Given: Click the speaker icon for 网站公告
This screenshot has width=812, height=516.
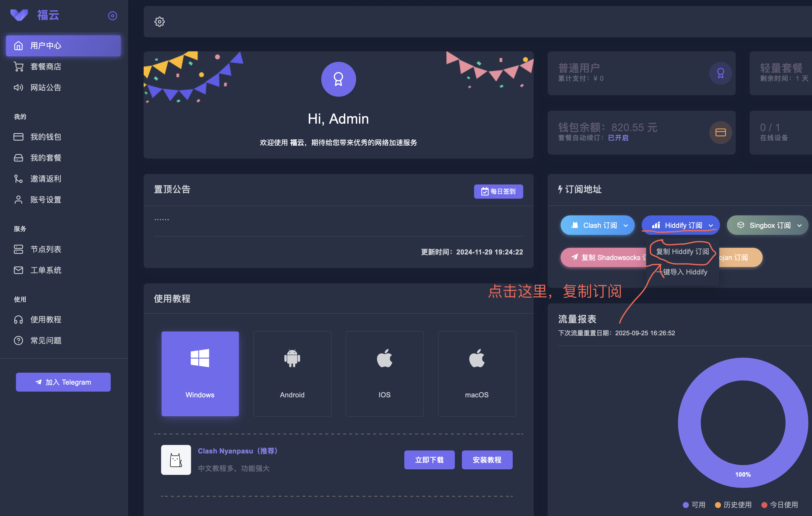Looking at the screenshot, I should click(18, 88).
